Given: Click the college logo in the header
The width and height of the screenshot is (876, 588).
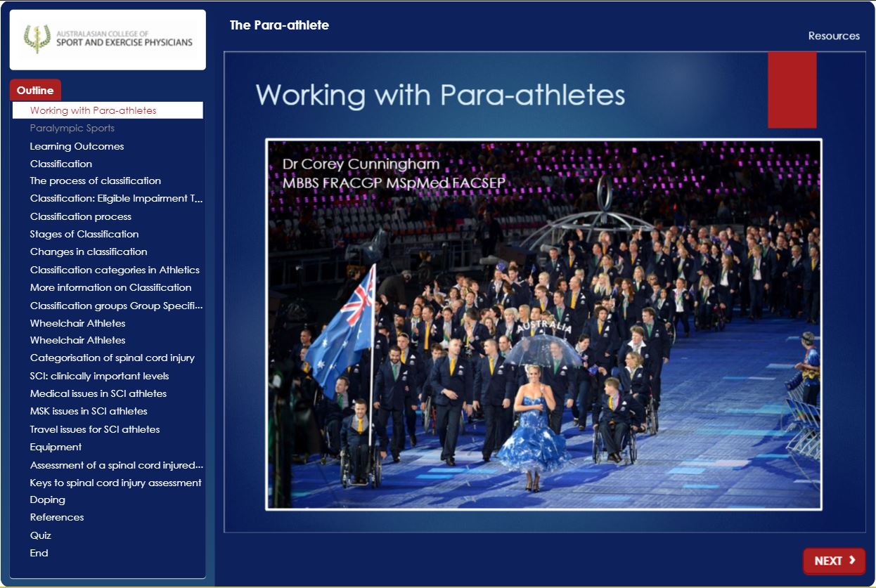Looking at the screenshot, I should point(108,39).
